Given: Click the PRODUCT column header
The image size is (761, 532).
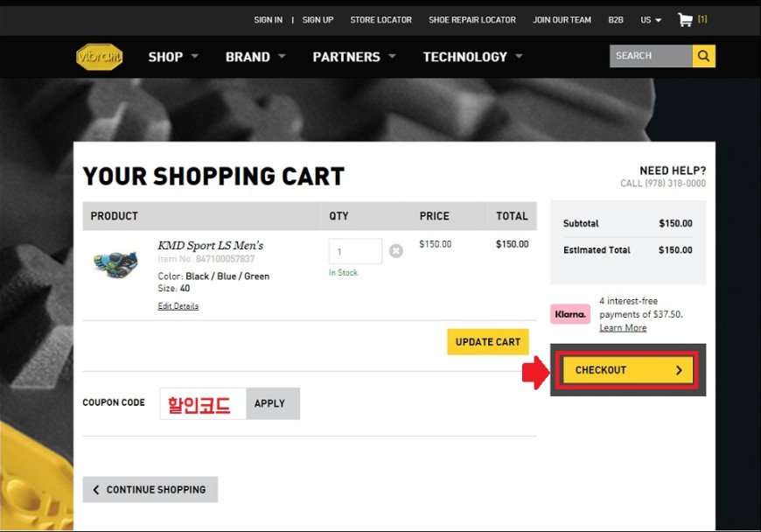Looking at the screenshot, I should click(x=114, y=216).
